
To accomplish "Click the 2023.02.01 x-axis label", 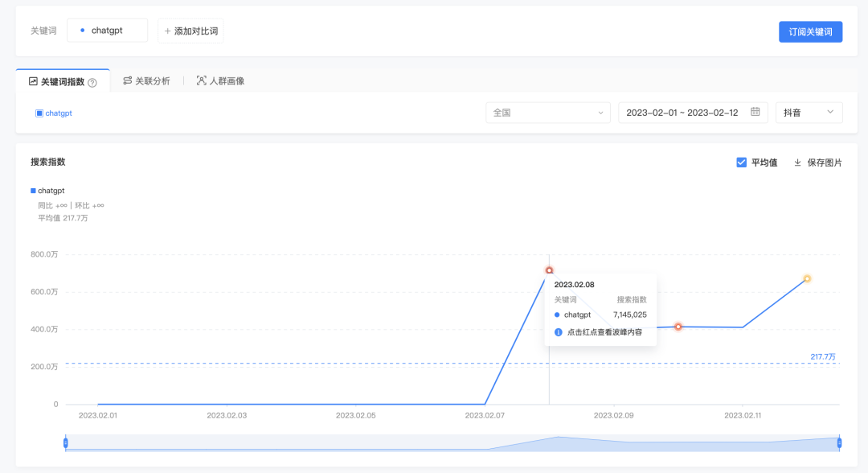I will tap(98, 415).
